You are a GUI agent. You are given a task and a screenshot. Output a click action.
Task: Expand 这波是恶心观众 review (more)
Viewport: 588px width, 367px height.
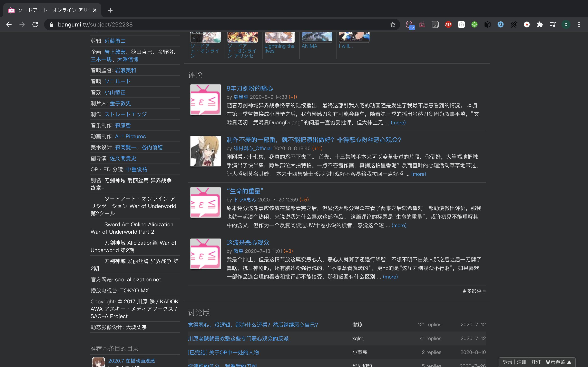[390, 277]
